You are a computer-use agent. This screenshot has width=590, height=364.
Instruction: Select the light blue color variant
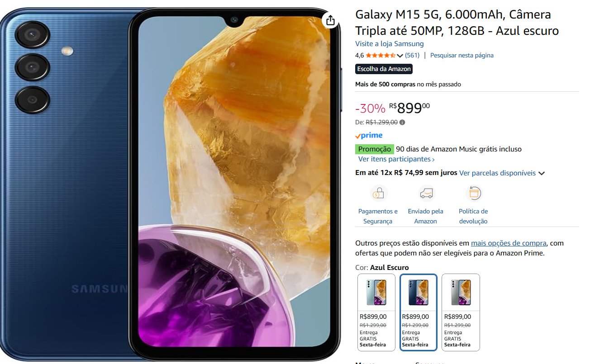[x=376, y=312]
